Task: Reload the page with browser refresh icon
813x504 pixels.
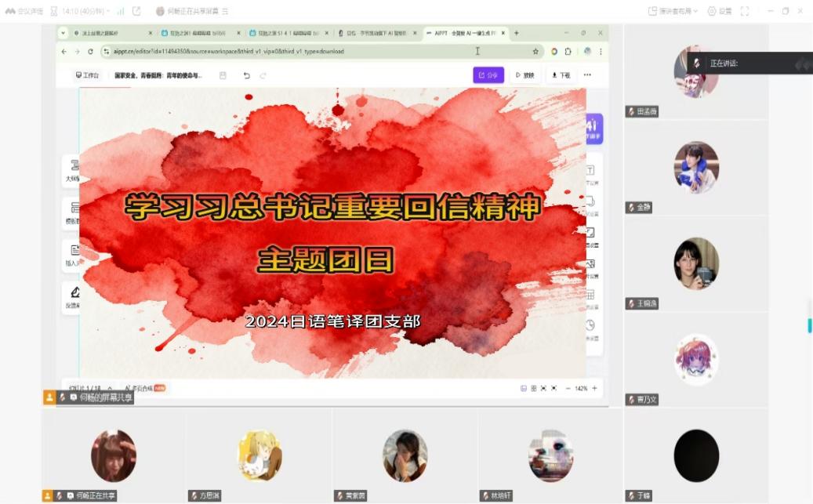Action: 91,52
